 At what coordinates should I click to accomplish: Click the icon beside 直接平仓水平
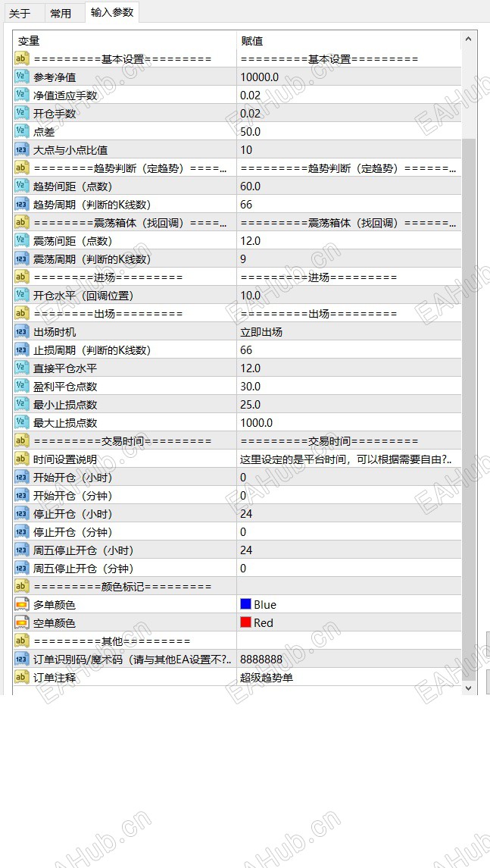point(21,368)
